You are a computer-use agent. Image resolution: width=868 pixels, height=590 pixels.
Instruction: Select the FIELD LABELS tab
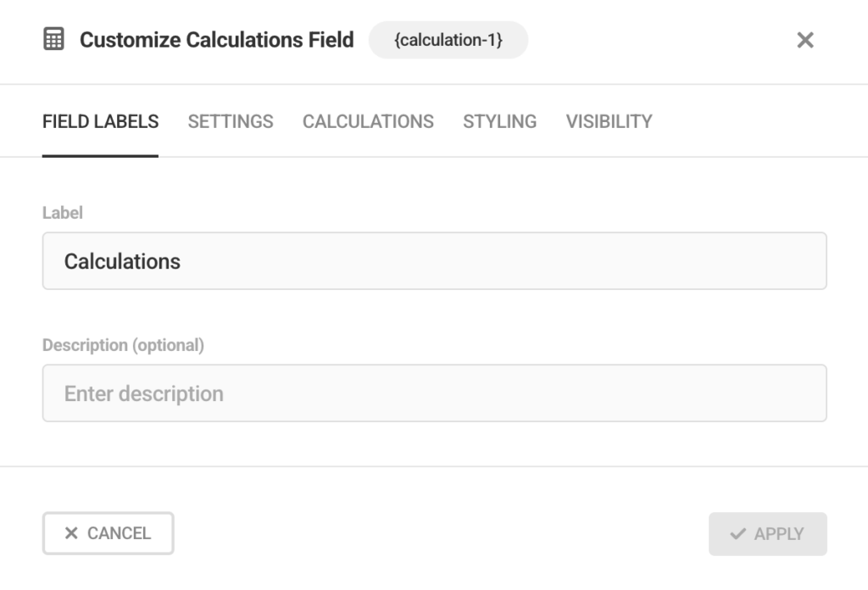coord(99,121)
